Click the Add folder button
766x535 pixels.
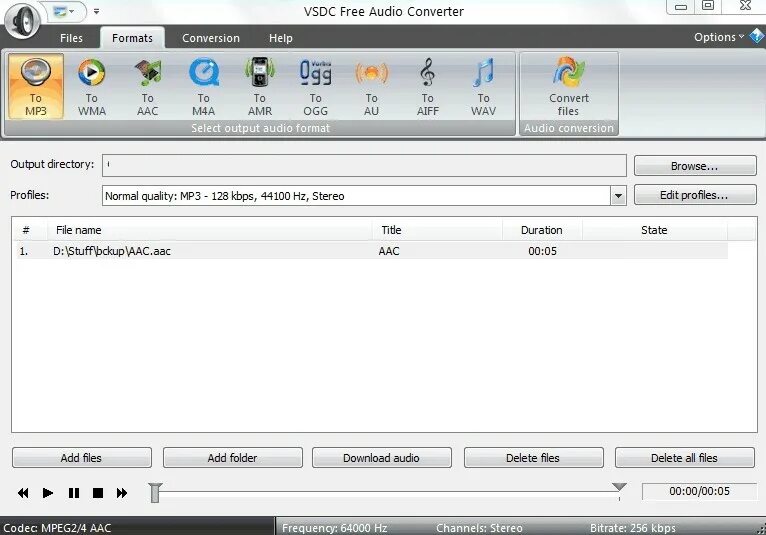233,458
